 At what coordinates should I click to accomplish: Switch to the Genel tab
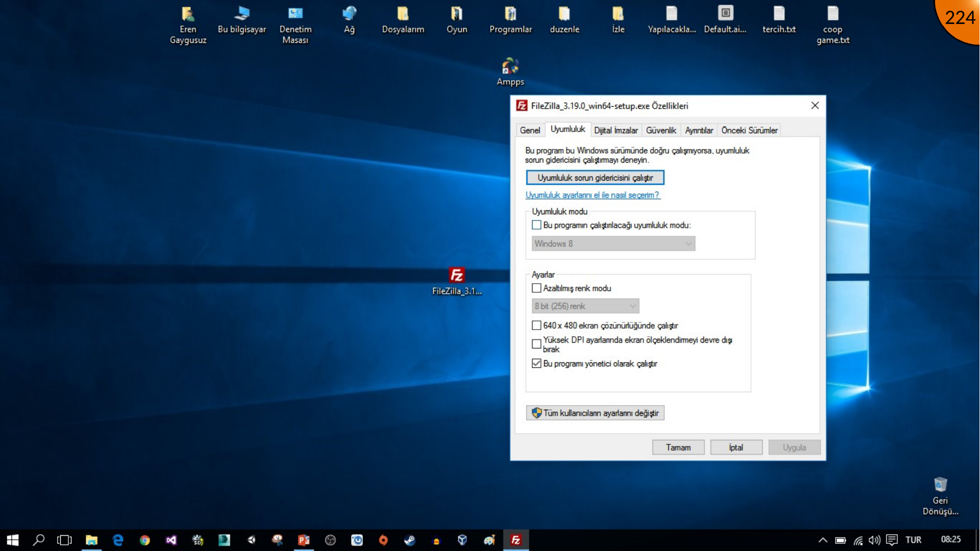pos(530,131)
